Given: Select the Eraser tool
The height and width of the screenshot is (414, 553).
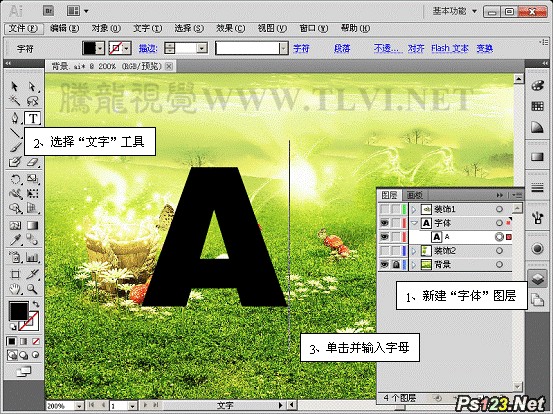Looking at the screenshot, I should pos(32,162).
